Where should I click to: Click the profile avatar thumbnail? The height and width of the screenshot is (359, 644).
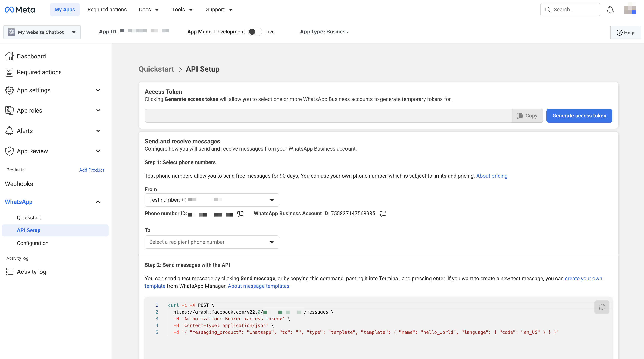(x=630, y=10)
